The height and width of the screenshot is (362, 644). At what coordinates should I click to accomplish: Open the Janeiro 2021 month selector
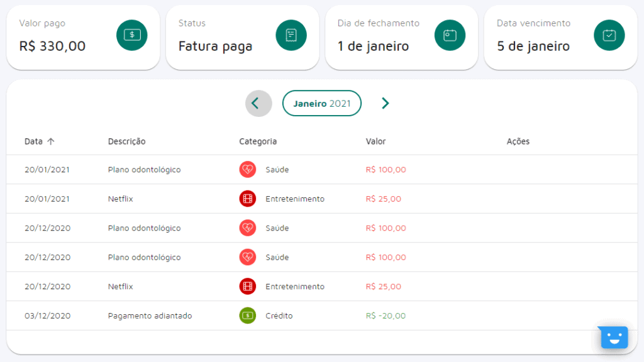[322, 104]
